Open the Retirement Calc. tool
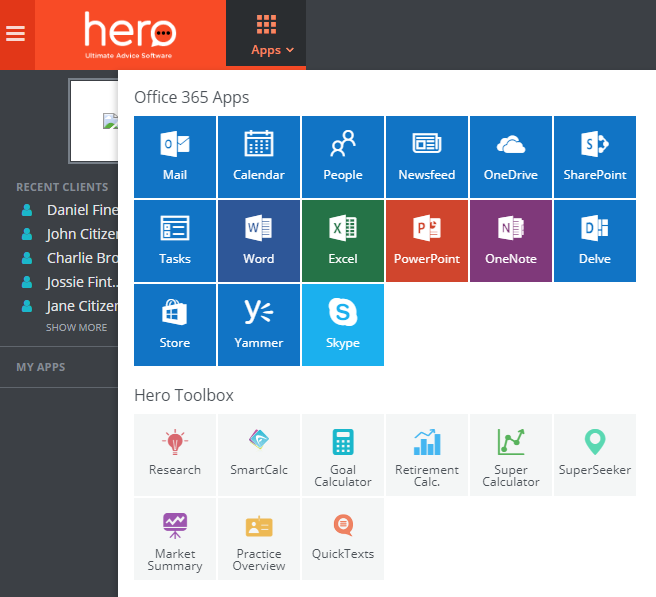The image size is (656, 597). (427, 455)
